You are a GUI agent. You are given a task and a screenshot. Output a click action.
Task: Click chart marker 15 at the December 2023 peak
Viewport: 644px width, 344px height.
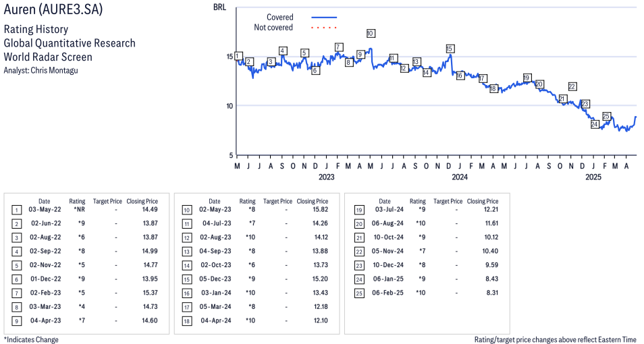(450, 49)
